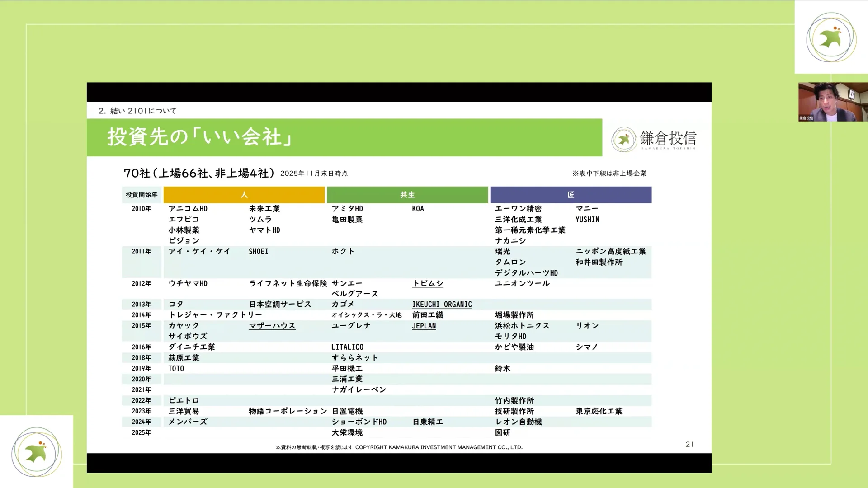This screenshot has width=868, height=488.
Task: Click the page number 21
Action: (x=689, y=445)
